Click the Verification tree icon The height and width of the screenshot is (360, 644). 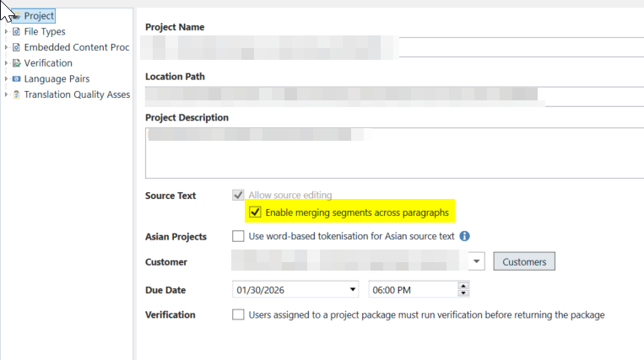tap(16, 63)
